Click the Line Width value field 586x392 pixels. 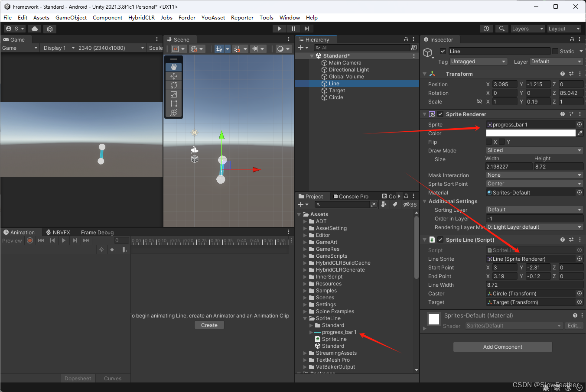click(x=534, y=285)
